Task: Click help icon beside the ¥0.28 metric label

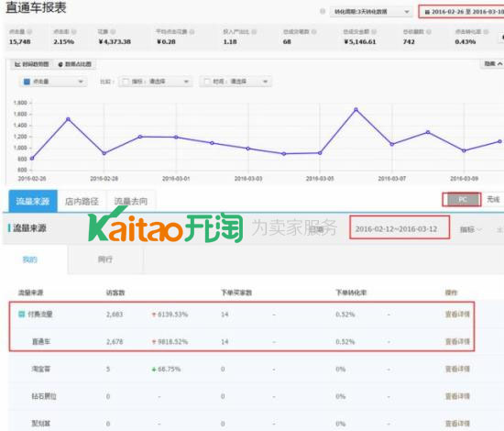Action: point(192,31)
